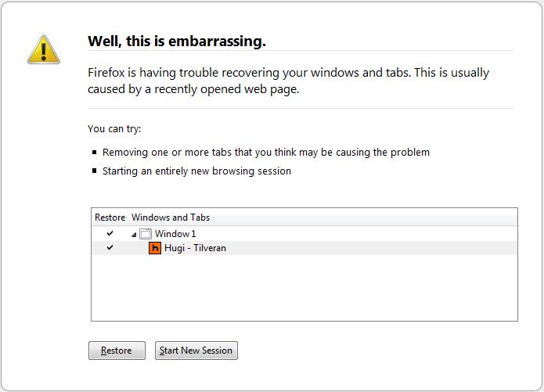Click the Window 1 window icon
Image resolution: width=544 pixels, height=392 pixels.
(x=146, y=234)
